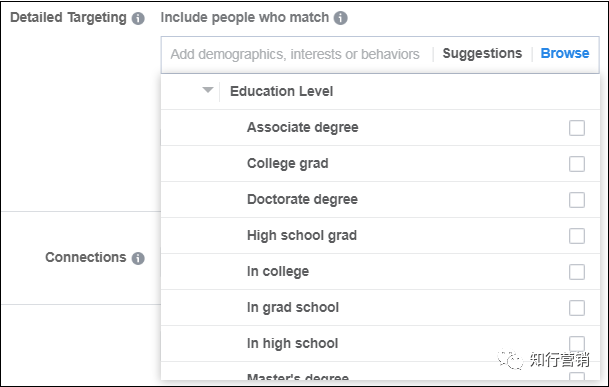
Task: Click the Add demographics, interests or behaviors field
Action: [295, 54]
